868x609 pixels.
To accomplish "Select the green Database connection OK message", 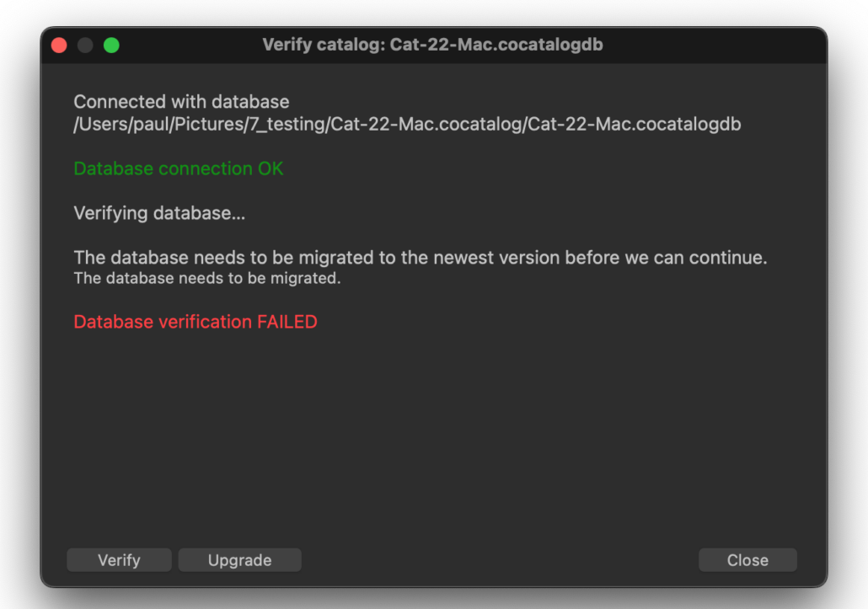I will [x=178, y=168].
